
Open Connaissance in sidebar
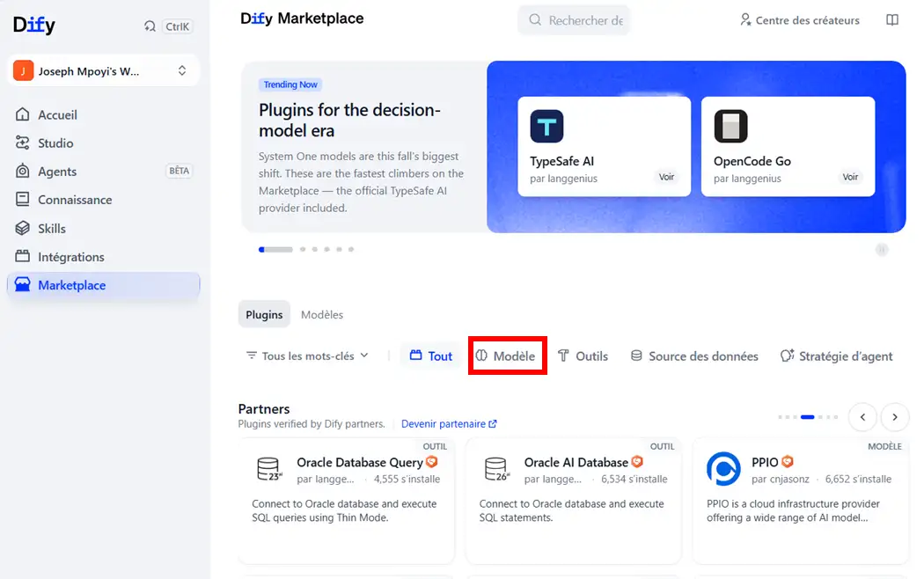pos(104,200)
